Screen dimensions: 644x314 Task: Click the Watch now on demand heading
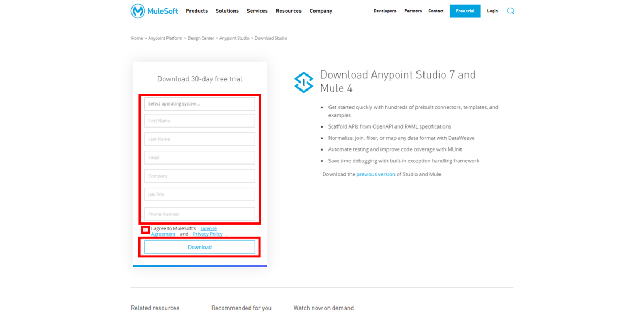click(324, 308)
